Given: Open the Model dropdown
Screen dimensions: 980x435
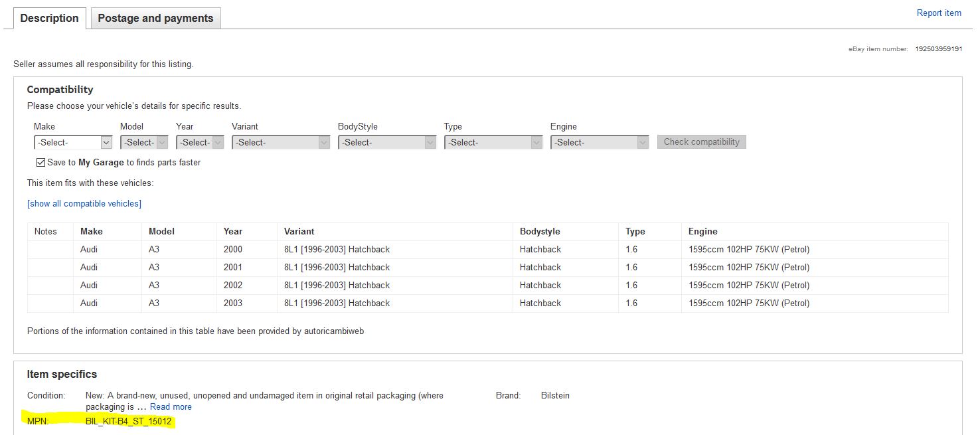Looking at the screenshot, I should [x=143, y=142].
